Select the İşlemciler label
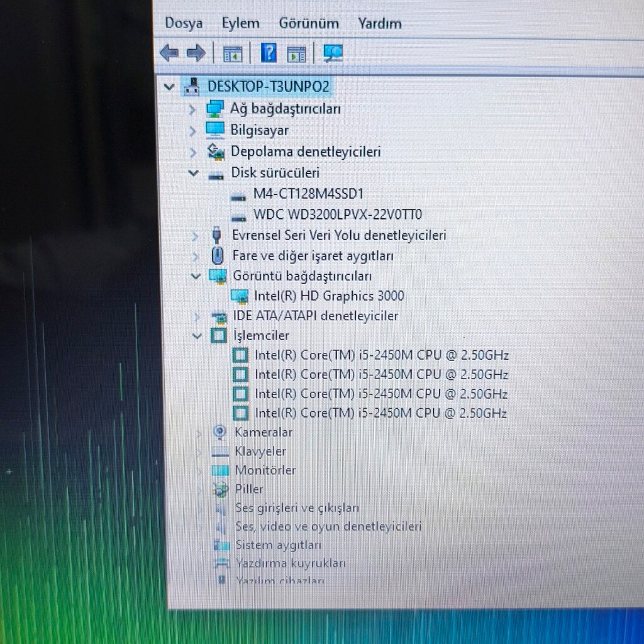Viewport: 644px width, 644px height. point(261,336)
